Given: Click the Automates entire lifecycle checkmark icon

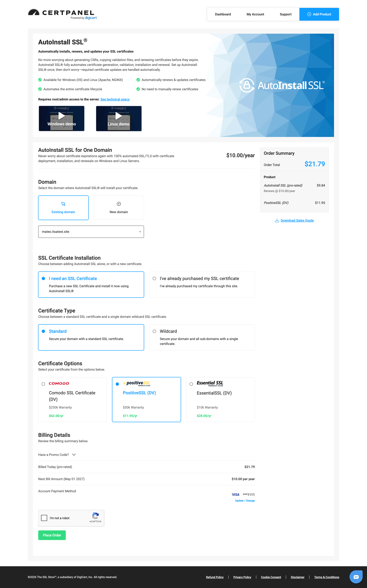Looking at the screenshot, I should coord(40,89).
